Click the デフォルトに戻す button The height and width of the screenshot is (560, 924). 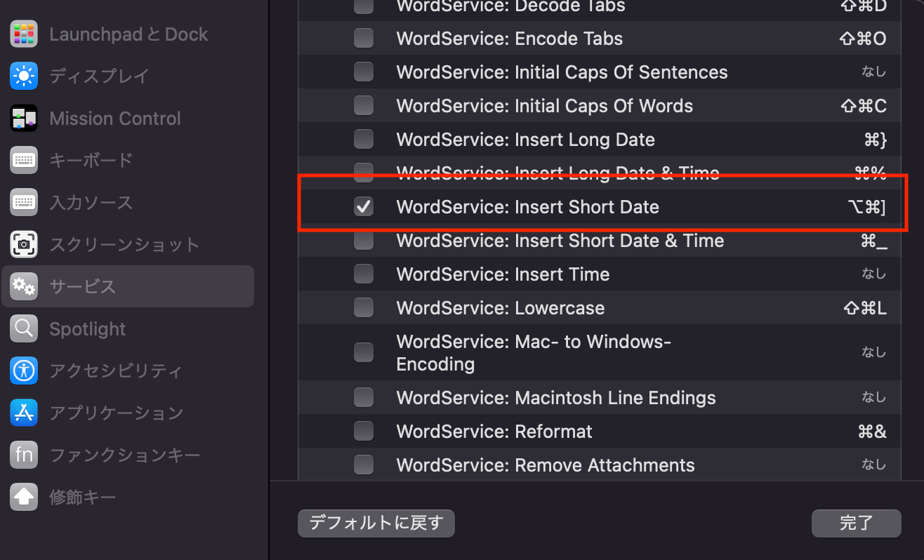376,524
